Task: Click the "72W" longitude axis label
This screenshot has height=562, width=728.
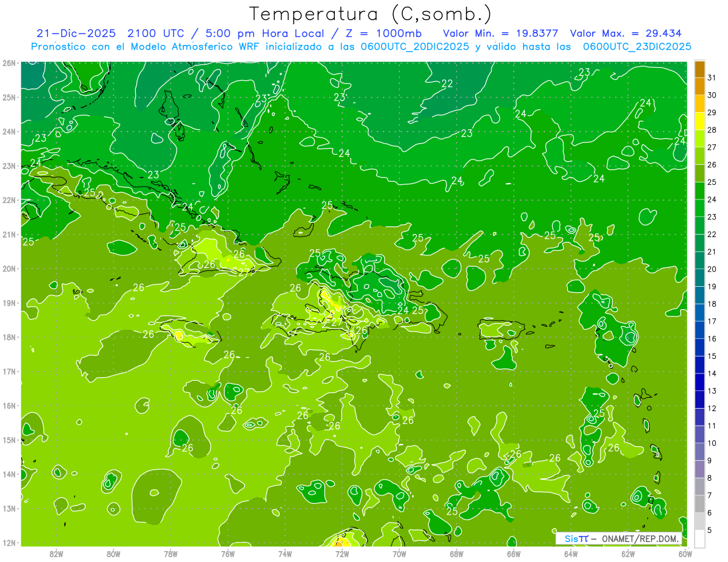Action: pos(342,554)
